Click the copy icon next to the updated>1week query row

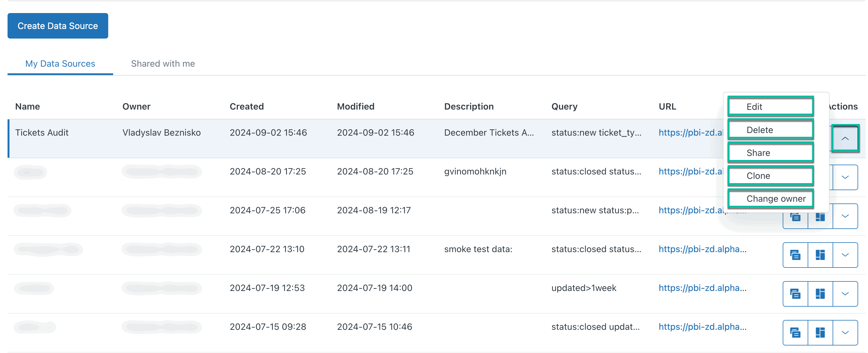coord(795,293)
